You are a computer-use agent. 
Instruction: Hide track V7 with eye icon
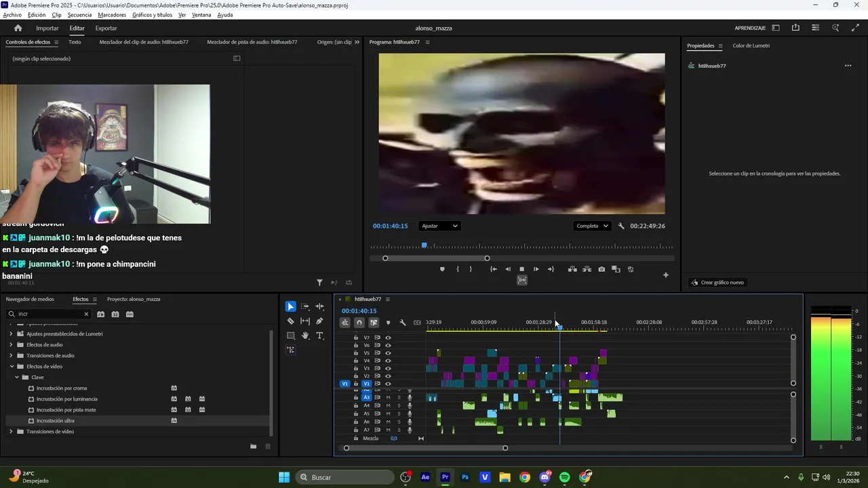pyautogui.click(x=388, y=338)
